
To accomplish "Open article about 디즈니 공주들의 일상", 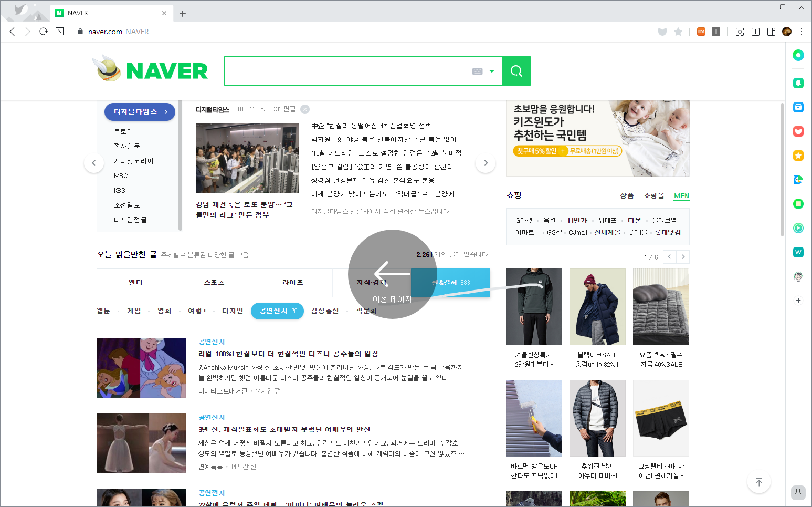I will (288, 354).
